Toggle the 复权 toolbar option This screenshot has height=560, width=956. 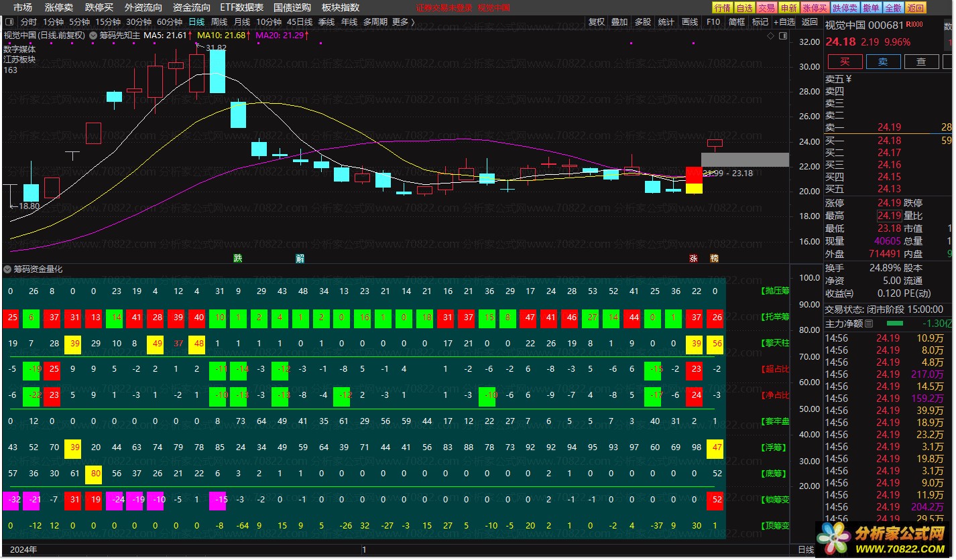click(x=597, y=22)
